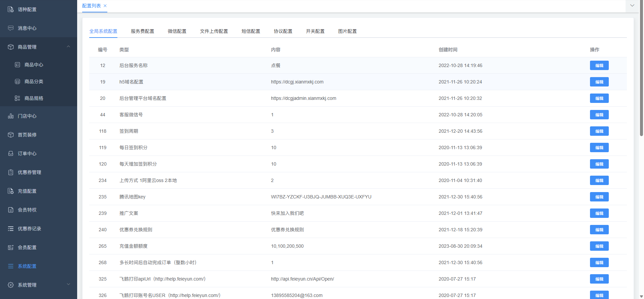
Task: Open 会员特权 in the sidebar
Action: click(27, 210)
